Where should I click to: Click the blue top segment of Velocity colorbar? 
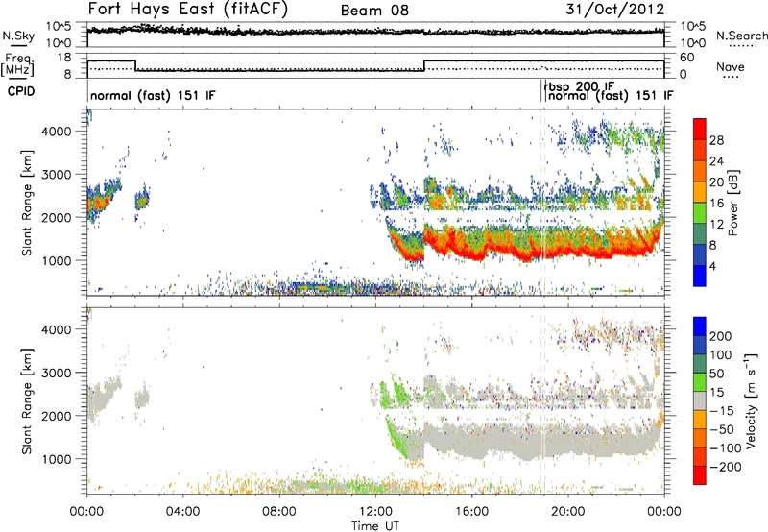pyautogui.click(x=700, y=326)
